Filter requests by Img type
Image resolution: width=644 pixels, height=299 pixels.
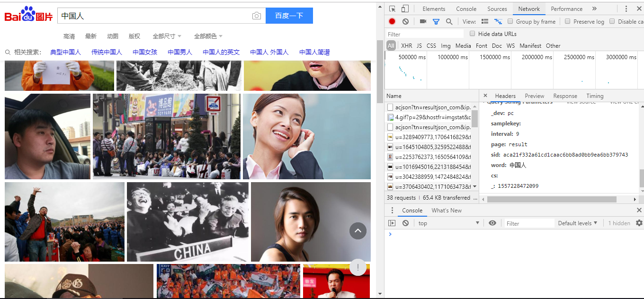coord(446,45)
